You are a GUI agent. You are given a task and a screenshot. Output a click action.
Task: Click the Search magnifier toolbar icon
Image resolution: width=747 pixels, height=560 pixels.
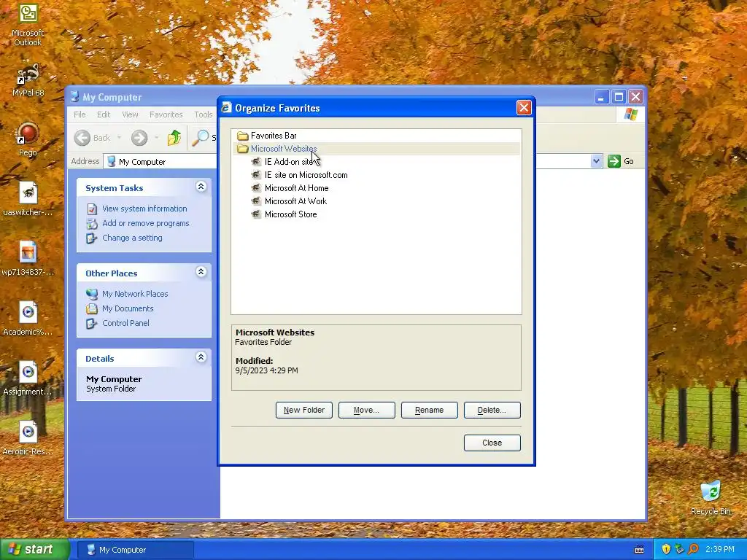[201, 138]
